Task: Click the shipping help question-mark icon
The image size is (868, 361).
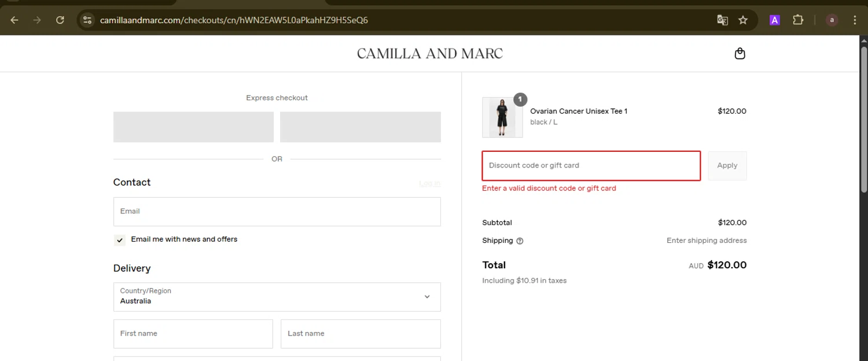Action: 520,241
